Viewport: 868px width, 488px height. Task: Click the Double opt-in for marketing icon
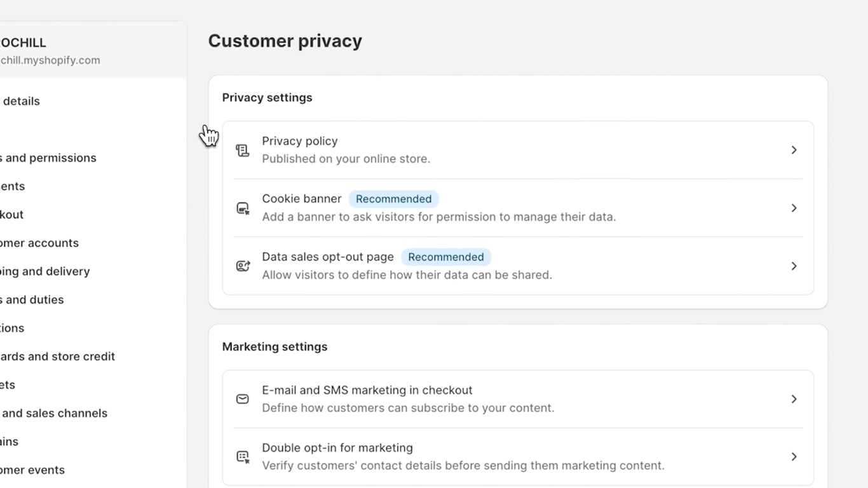(242, 457)
